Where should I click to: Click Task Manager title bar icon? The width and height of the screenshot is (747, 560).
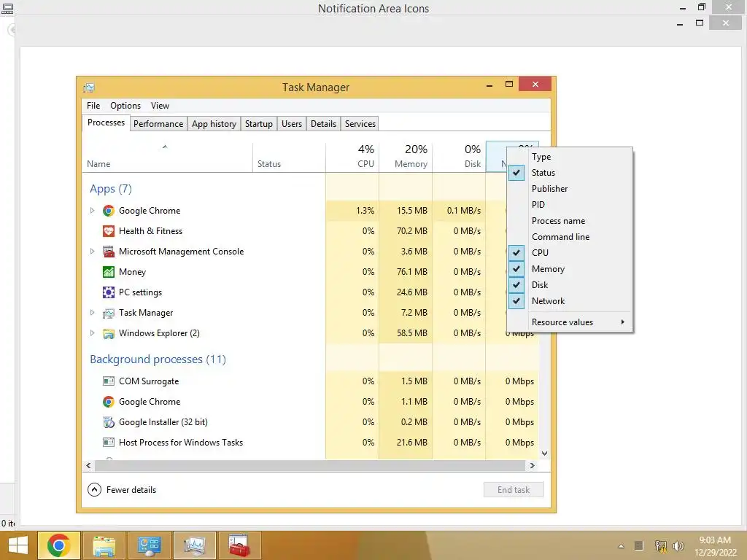pos(89,87)
